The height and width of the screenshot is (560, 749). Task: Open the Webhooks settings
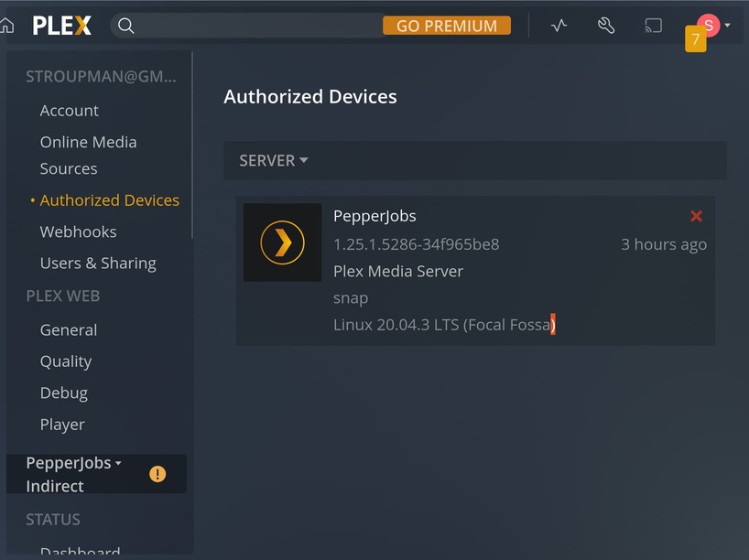tap(78, 232)
